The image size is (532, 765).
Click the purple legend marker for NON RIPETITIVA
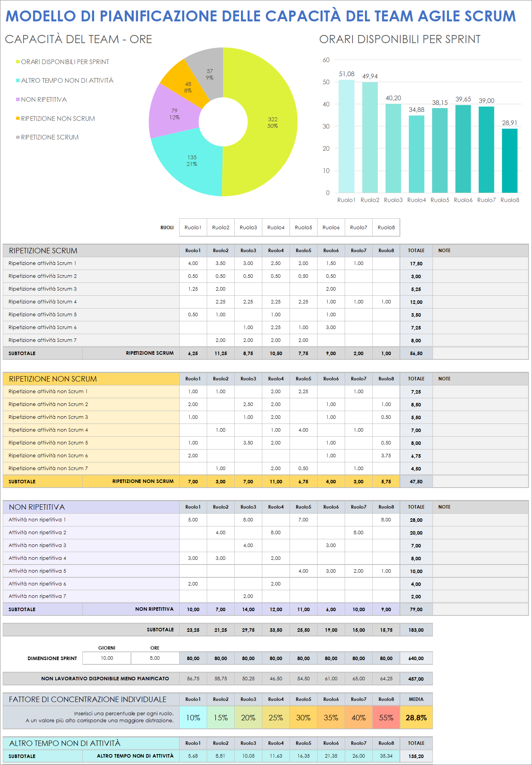[x=18, y=99]
